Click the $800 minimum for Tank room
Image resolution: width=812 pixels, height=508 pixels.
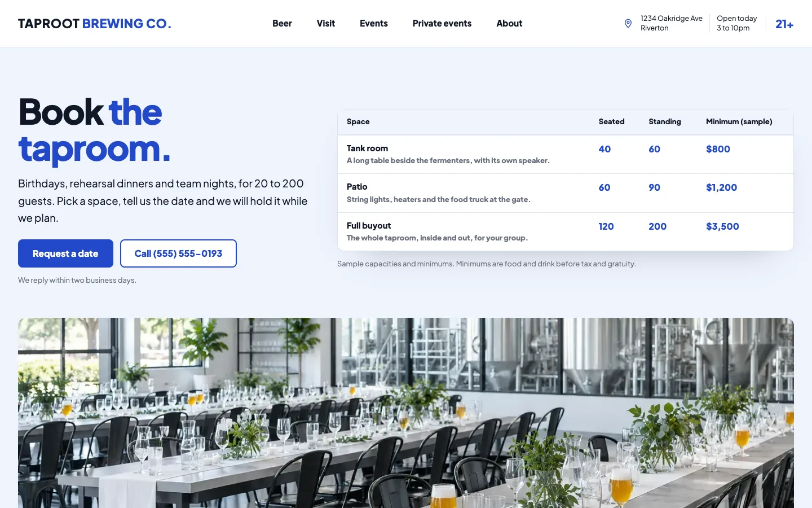coord(718,149)
